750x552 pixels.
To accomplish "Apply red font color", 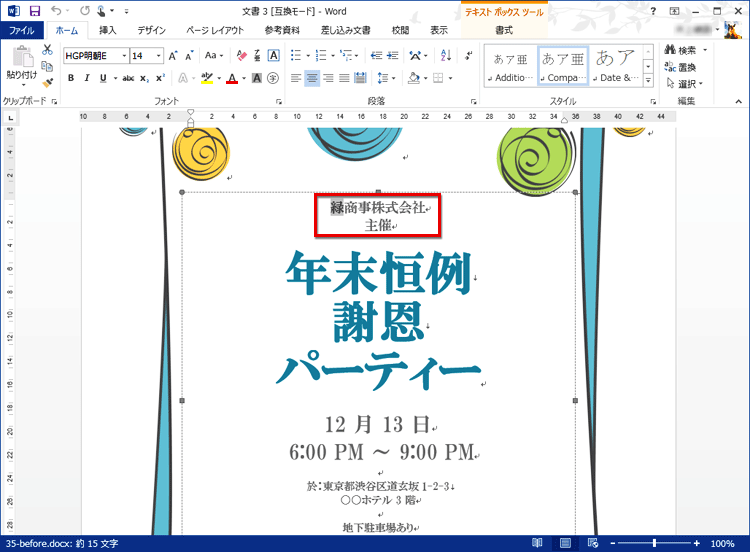I will click(x=232, y=78).
